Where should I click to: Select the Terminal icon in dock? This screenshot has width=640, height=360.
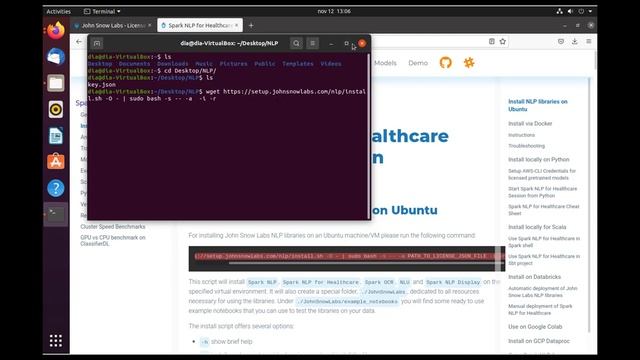(x=56, y=214)
